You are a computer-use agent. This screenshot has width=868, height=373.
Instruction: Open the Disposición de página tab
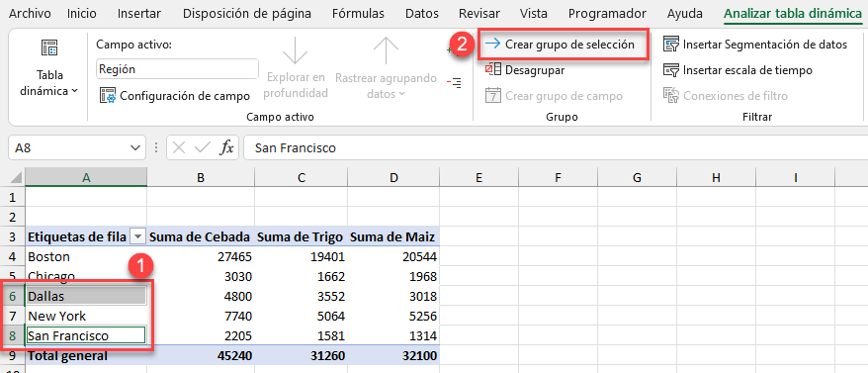click(x=247, y=13)
